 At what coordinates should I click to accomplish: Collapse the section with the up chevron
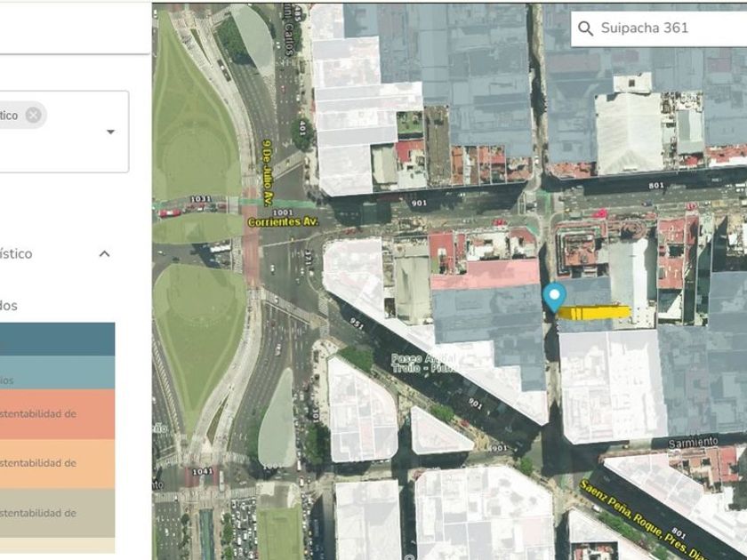(104, 254)
